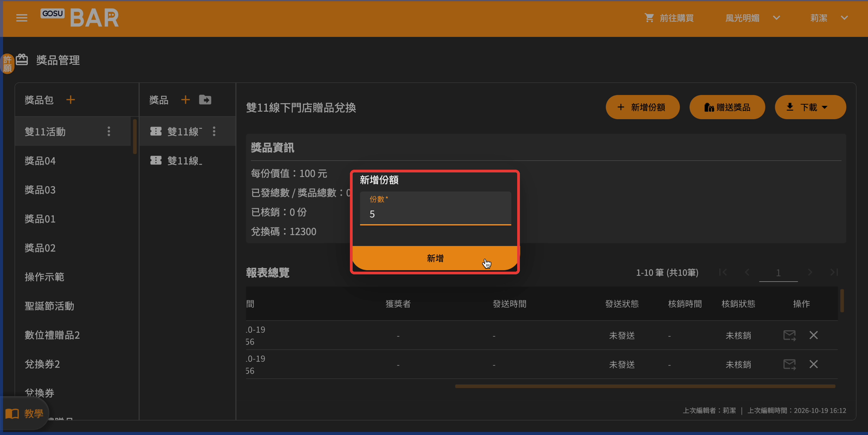This screenshot has width=868, height=435.
Task: Click the 許願 wish badge
Action: [8, 64]
